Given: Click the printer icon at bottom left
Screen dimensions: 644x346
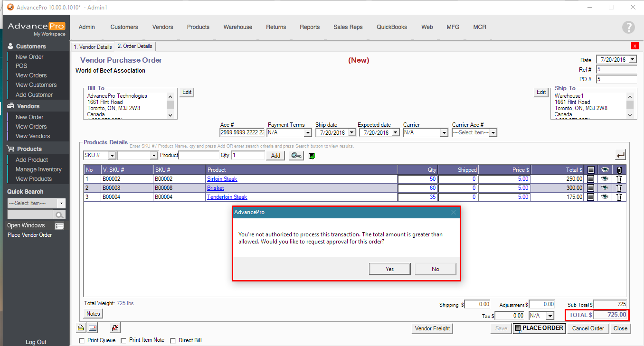Looking at the screenshot, I should coord(81,328).
